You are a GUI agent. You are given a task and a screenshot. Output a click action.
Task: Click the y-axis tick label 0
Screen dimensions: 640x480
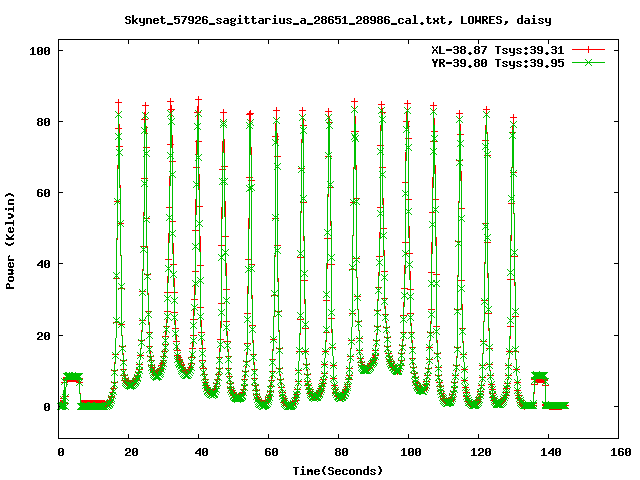[47, 407]
